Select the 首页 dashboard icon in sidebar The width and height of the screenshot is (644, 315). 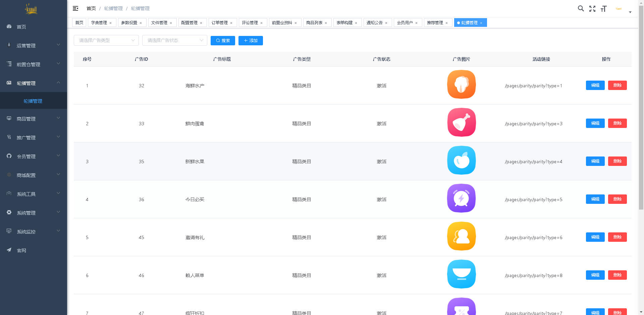click(x=9, y=27)
